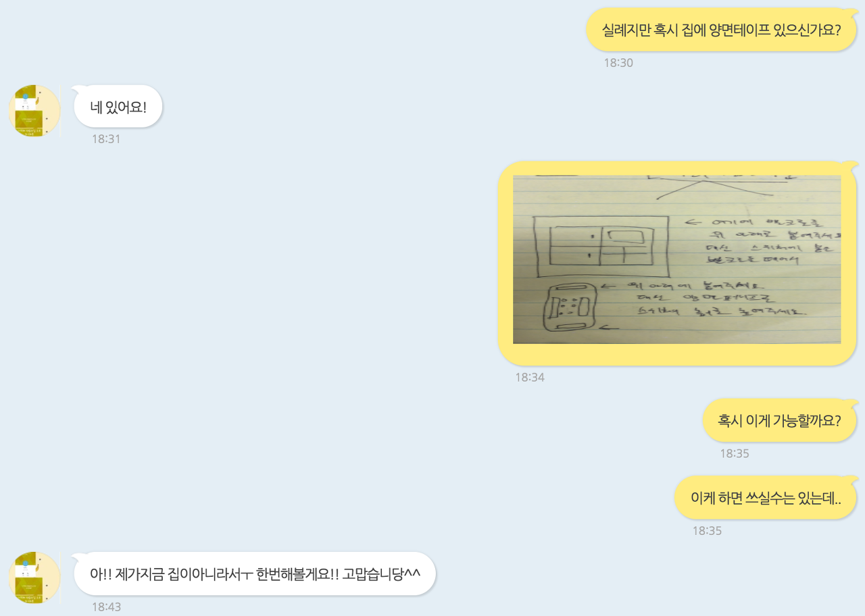The width and height of the screenshot is (865, 616).
Task: Select the "이케 하면 쓰실수는 있는데.." bubble
Action: 766,497
